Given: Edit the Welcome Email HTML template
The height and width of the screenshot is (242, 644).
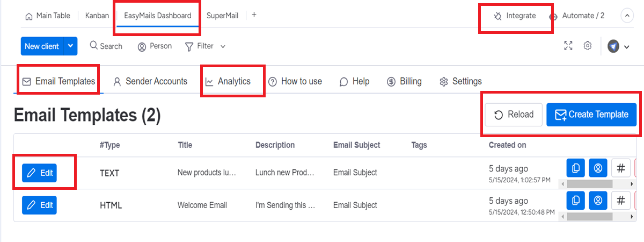Looking at the screenshot, I should point(39,205).
